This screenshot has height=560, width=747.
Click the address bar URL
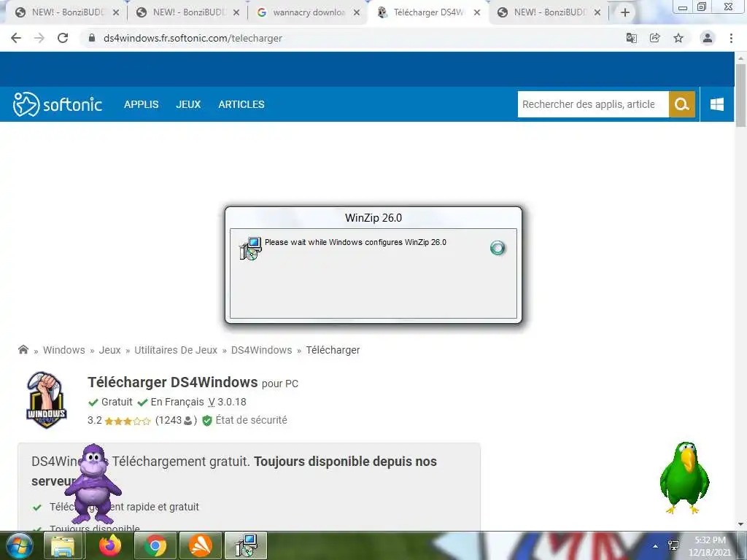point(193,38)
